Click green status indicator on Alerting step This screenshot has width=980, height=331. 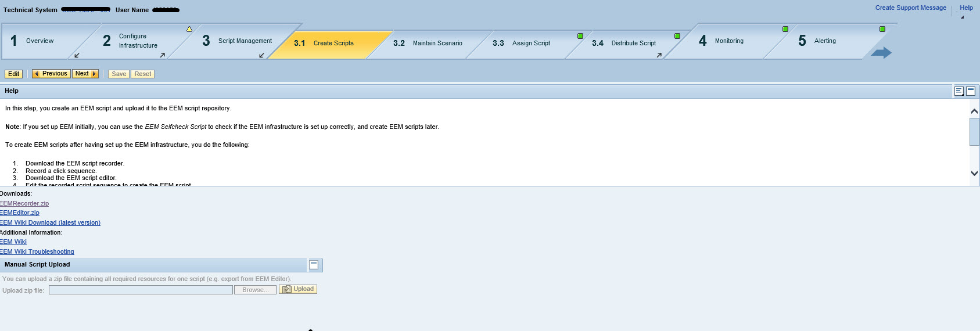[x=882, y=29]
